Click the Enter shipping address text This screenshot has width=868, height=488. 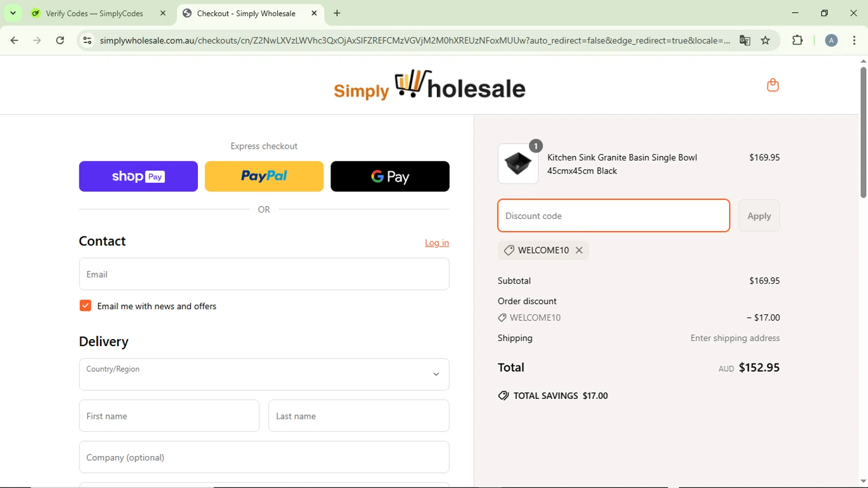(x=735, y=338)
